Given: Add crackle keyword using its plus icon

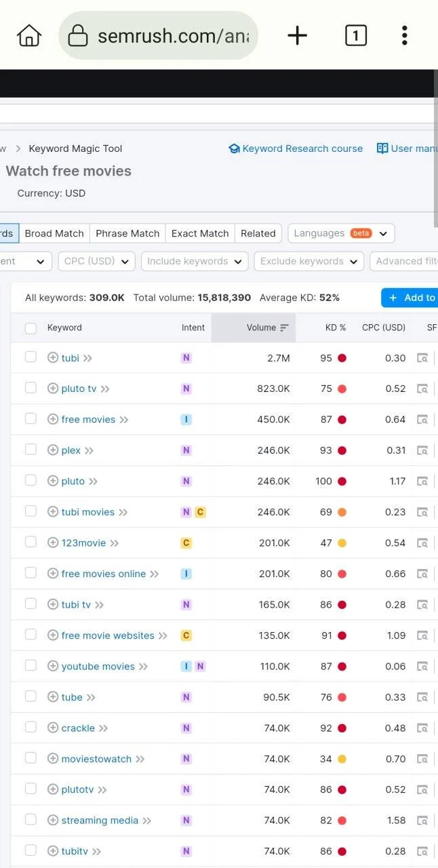Looking at the screenshot, I should point(53,728).
